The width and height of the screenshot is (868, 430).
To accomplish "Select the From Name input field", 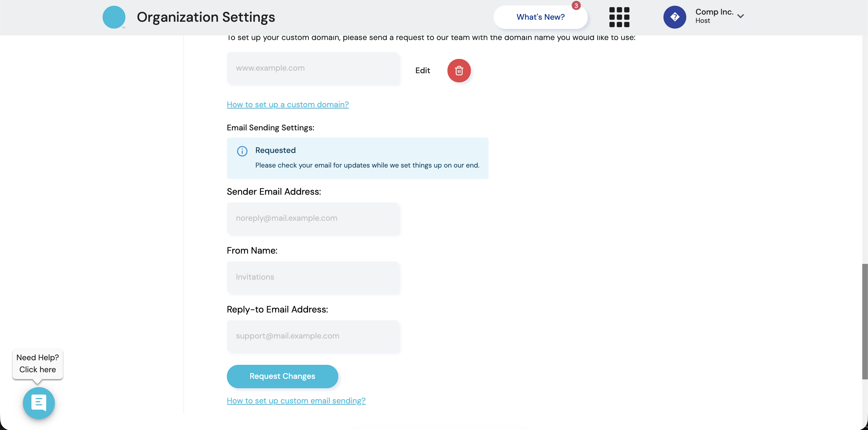I will click(313, 277).
